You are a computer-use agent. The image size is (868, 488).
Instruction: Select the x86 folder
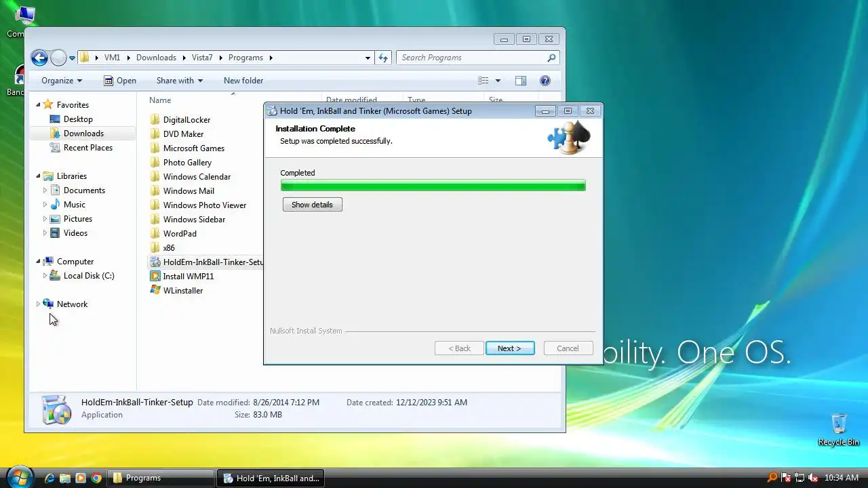coord(169,248)
